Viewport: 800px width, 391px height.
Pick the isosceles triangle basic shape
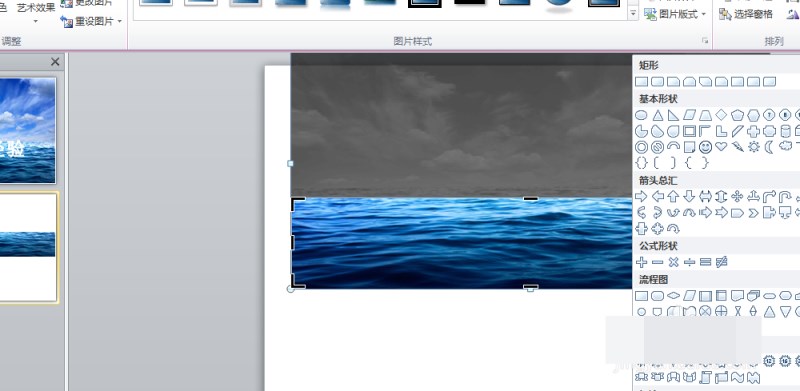click(x=658, y=115)
